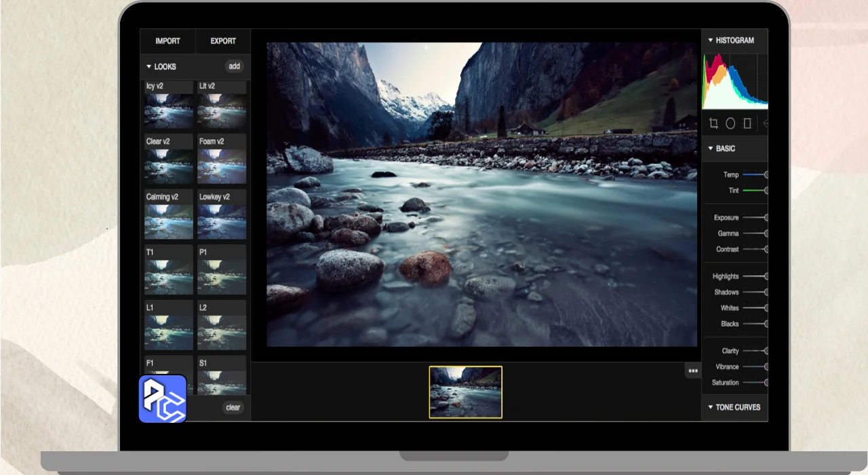Select the circular radial filter tool
Screen dimensions: 868x475
[730, 123]
